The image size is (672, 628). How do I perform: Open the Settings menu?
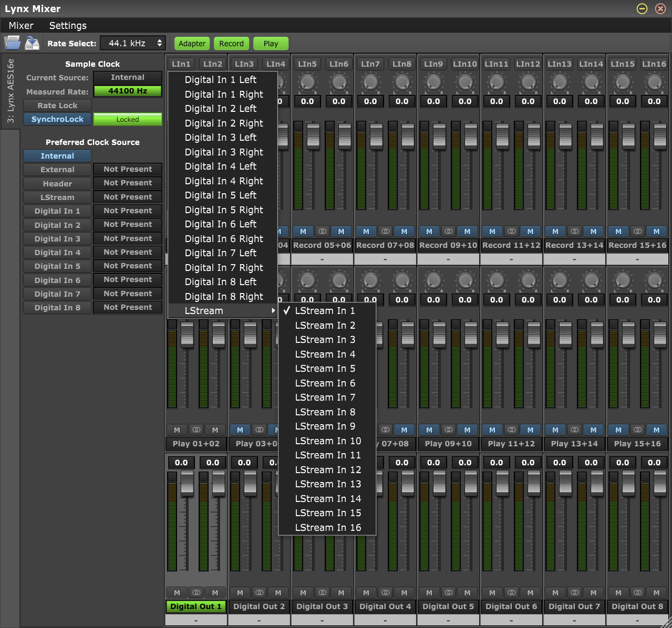pos(68,25)
